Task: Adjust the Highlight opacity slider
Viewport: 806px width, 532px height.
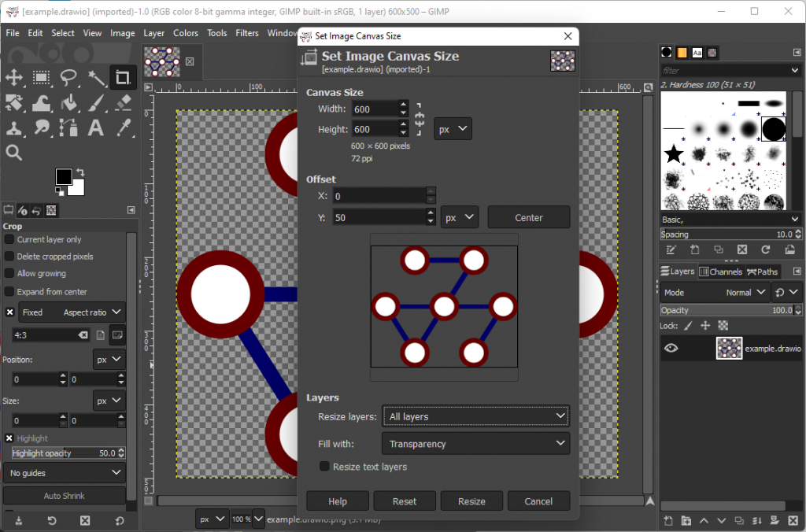Action: click(x=68, y=453)
